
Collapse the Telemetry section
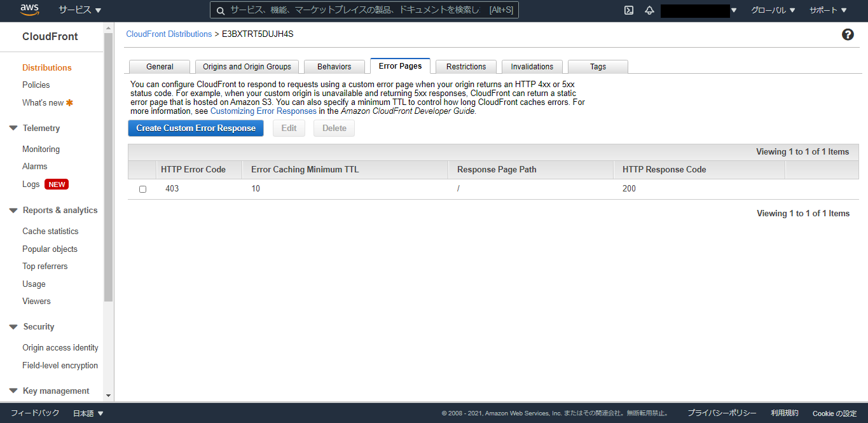[13, 128]
